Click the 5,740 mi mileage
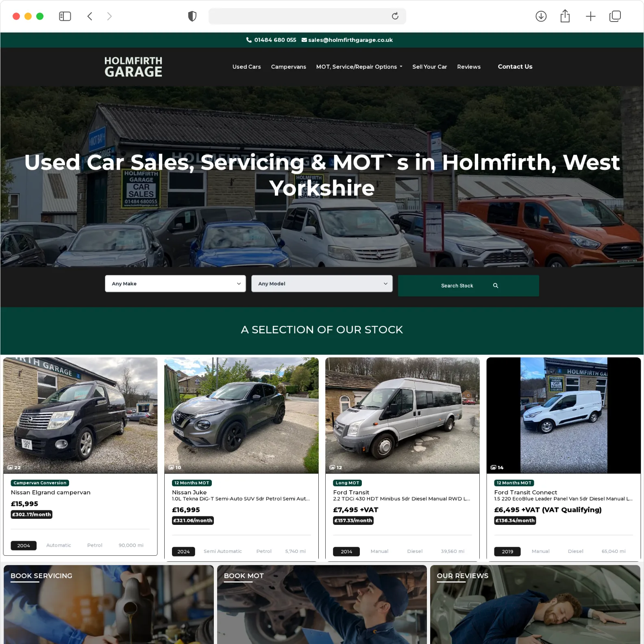The image size is (644, 644). 295,551
